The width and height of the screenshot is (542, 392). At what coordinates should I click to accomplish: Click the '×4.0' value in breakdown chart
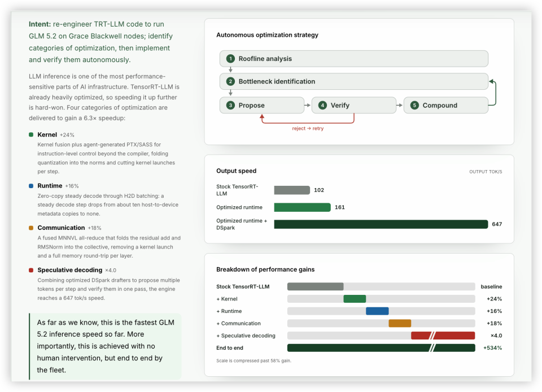pos(496,336)
